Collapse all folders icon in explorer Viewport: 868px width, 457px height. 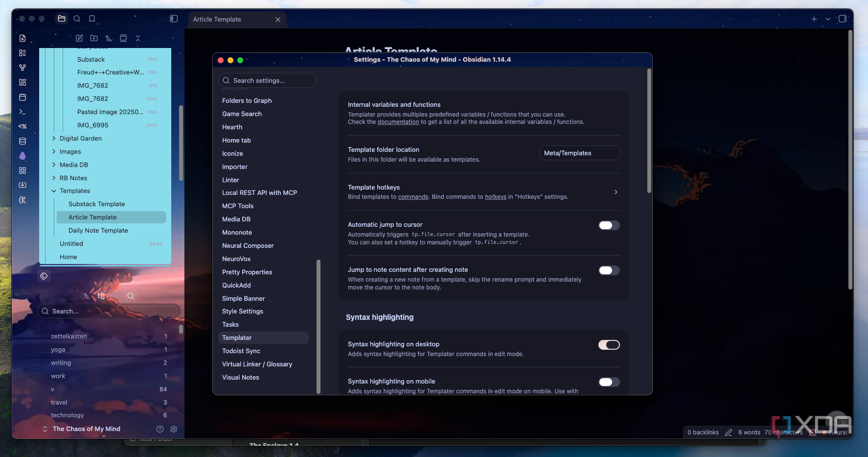pos(138,38)
